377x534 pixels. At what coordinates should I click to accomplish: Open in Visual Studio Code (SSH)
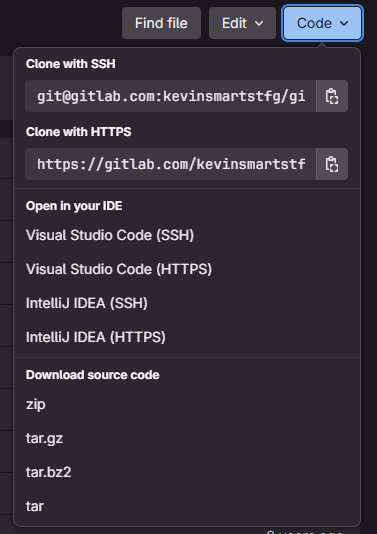(110, 235)
